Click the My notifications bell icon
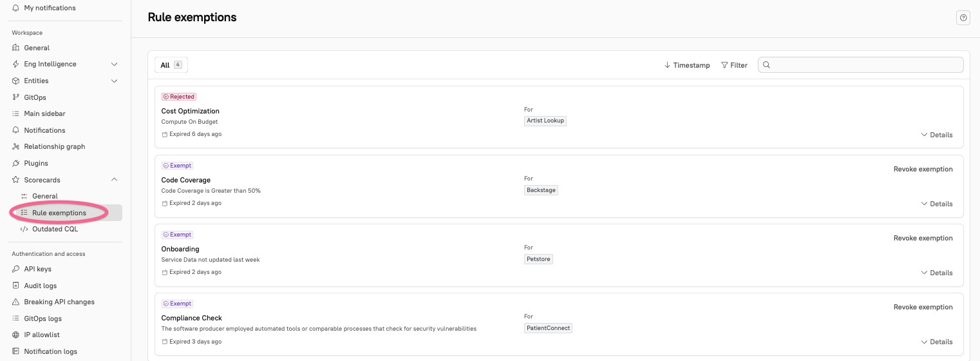980x361 pixels. (17, 8)
